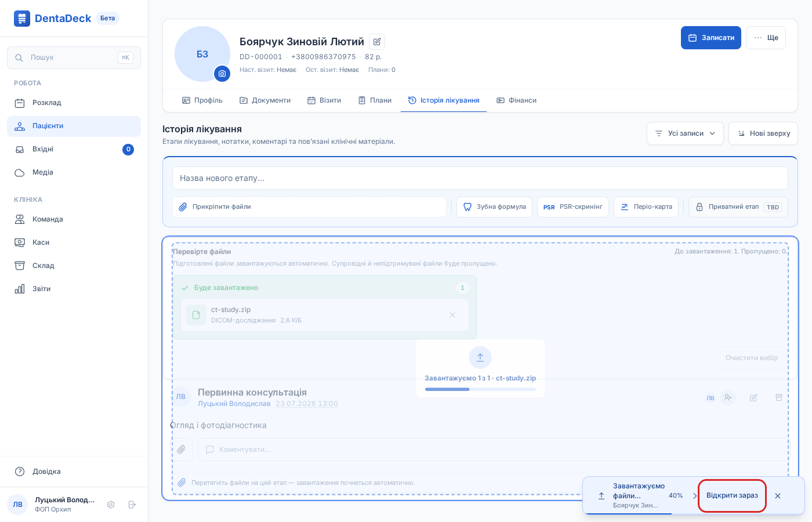This screenshot has width=812, height=522.
Task: Open Довідка help in sidebar
Action: pos(74,472)
